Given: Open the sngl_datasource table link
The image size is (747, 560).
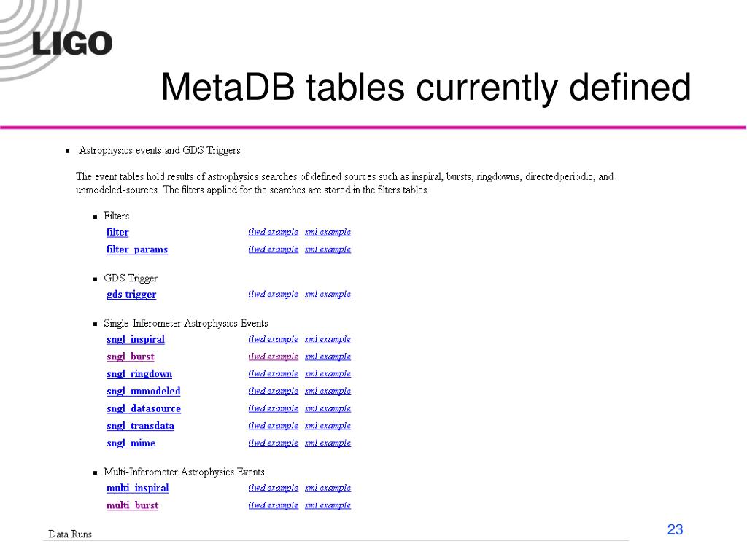Looking at the screenshot, I should coord(144,408).
